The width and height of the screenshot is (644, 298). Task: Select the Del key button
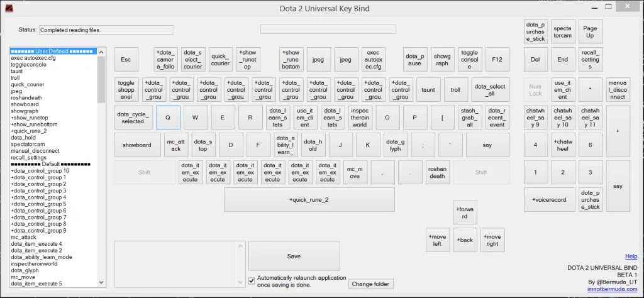[536, 60]
